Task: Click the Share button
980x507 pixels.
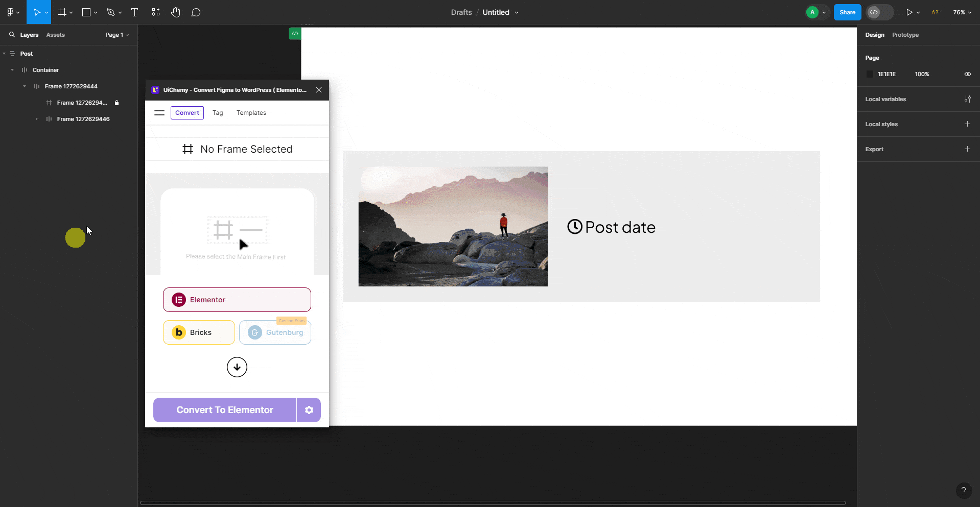Action: [x=847, y=12]
